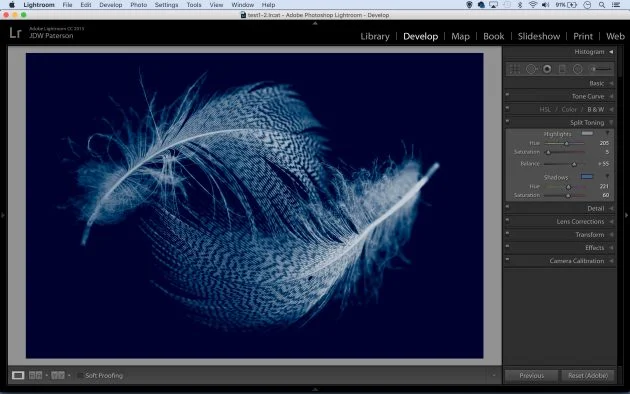Open the toolbar content dropdown arrow
The width and height of the screenshot is (630, 394).
(494, 376)
